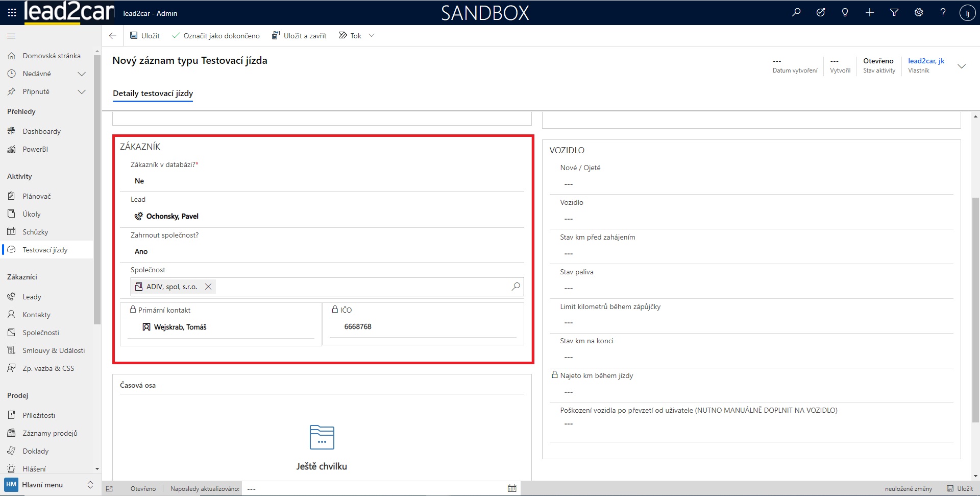Remove ADIV, spol. s.r.o. from Společnost field

click(x=208, y=287)
